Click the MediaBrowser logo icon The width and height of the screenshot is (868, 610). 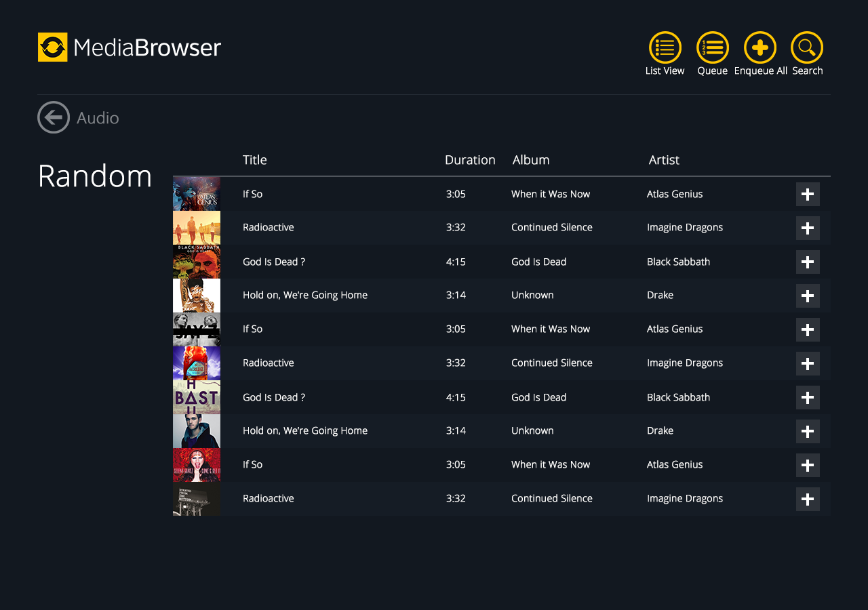click(x=53, y=47)
